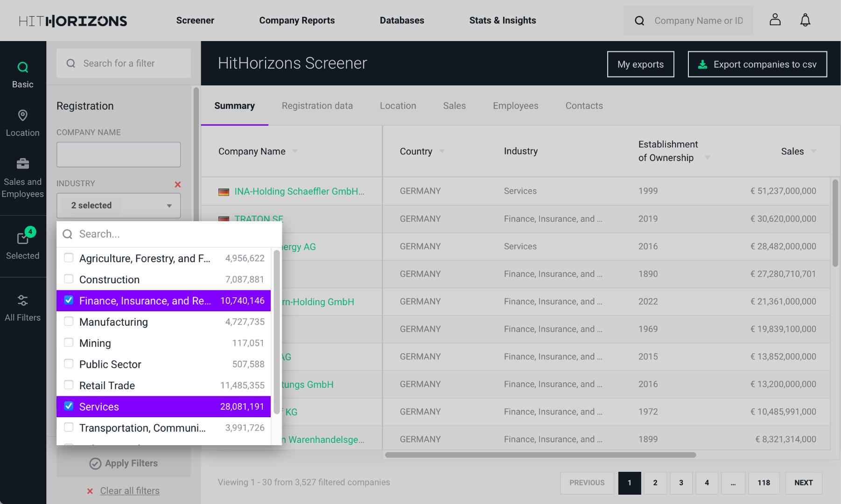Click the horizontal table scrollbar
Viewport: 841px width, 504px height.
coord(540,455)
